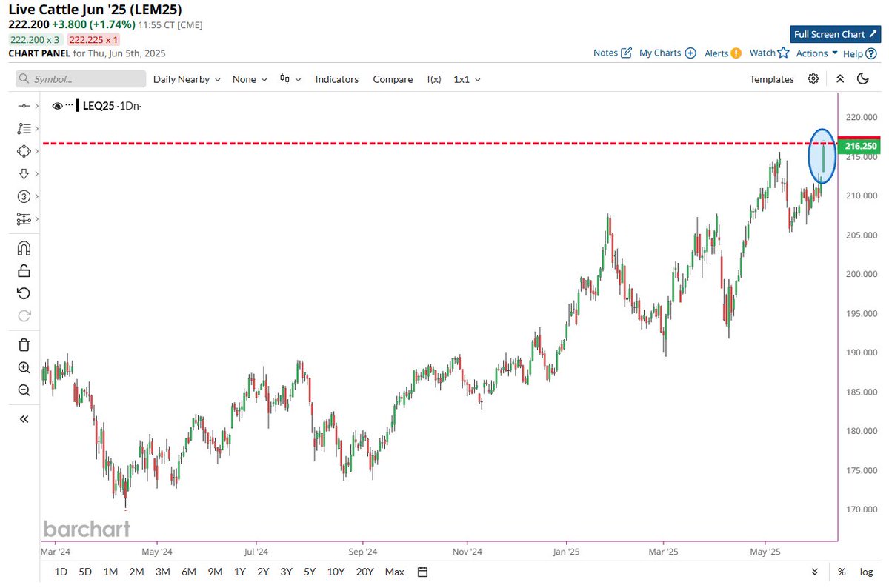The image size is (889, 588).
Task: Select the 5Y time range
Action: point(310,572)
